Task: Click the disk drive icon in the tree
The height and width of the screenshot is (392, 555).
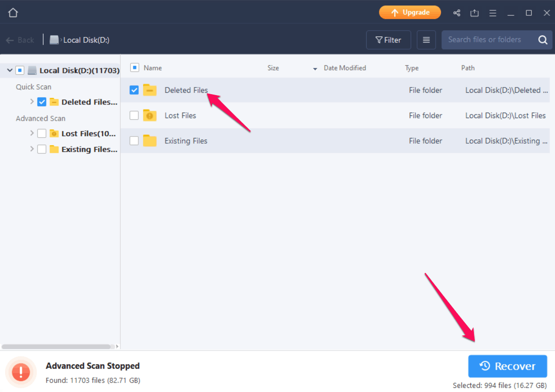Action: [x=32, y=70]
